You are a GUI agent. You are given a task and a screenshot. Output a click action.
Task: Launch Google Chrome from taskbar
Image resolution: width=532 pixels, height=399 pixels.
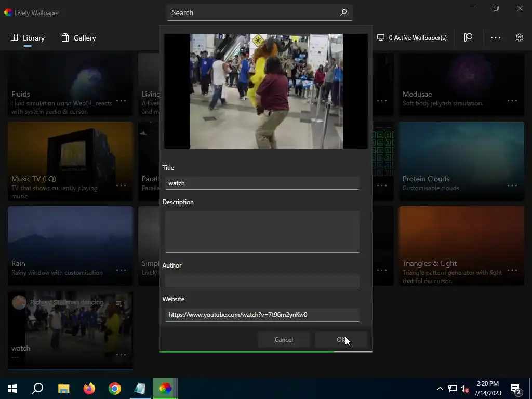pyautogui.click(x=115, y=389)
